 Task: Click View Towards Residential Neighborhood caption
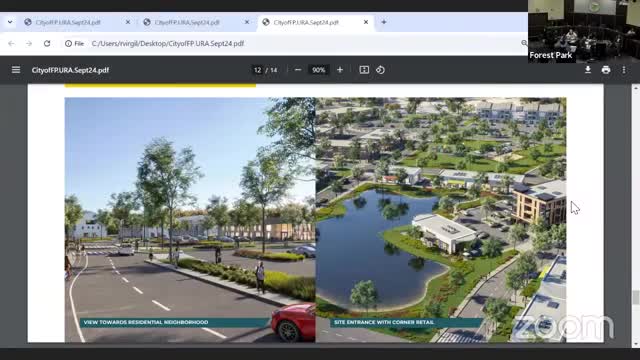(146, 322)
